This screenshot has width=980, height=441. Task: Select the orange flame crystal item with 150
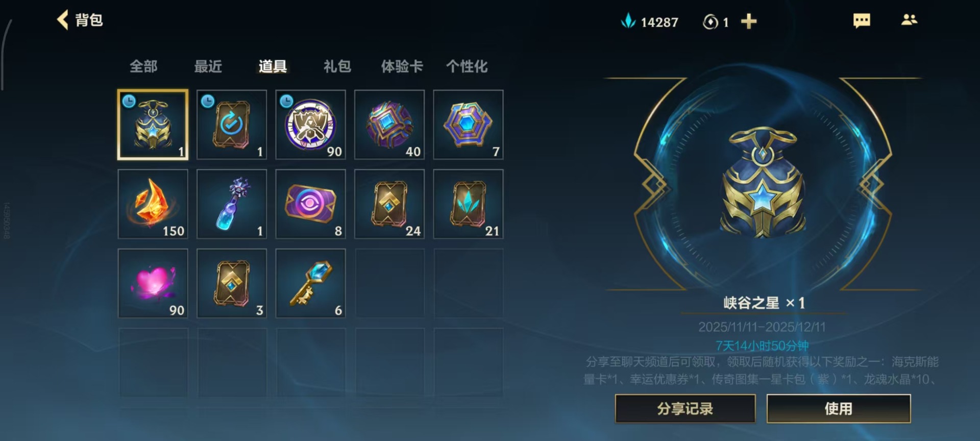coord(153,204)
